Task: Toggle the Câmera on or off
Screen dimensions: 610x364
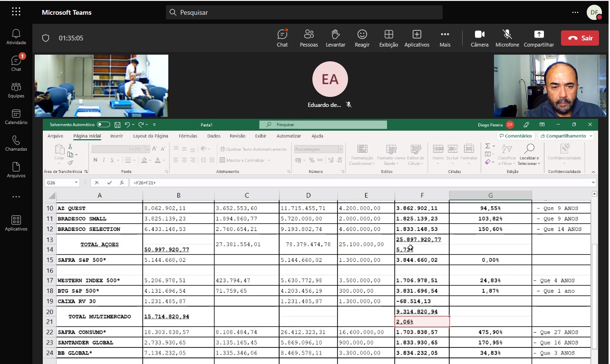Action: pyautogui.click(x=480, y=38)
